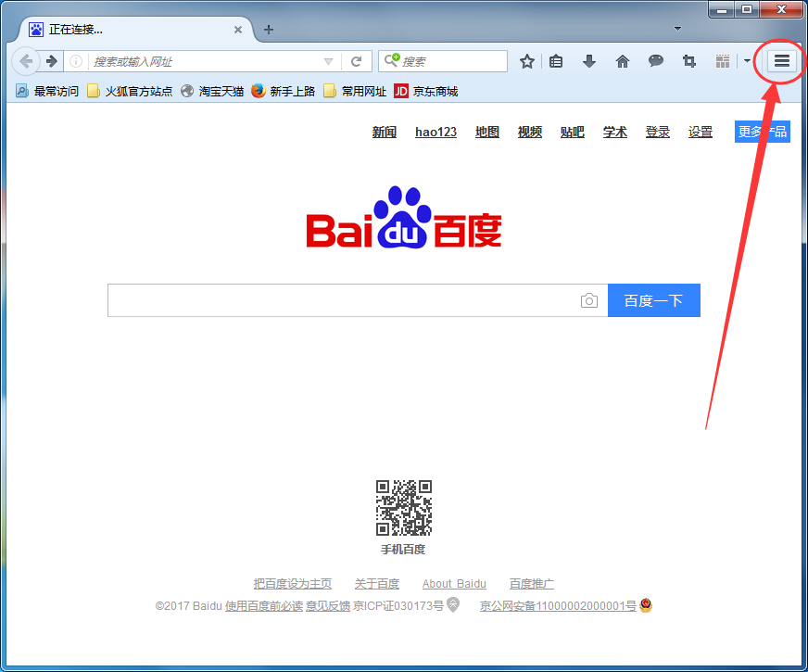Reload the current page

point(356,62)
